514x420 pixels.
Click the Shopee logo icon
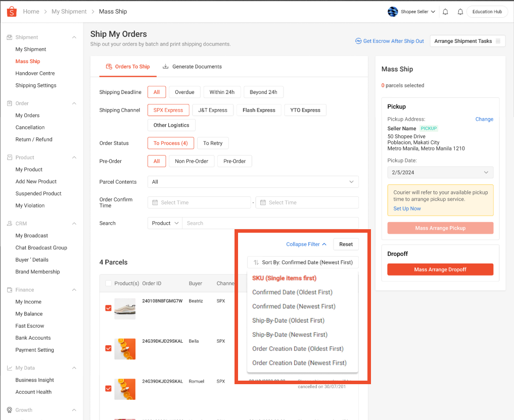pyautogui.click(x=12, y=11)
